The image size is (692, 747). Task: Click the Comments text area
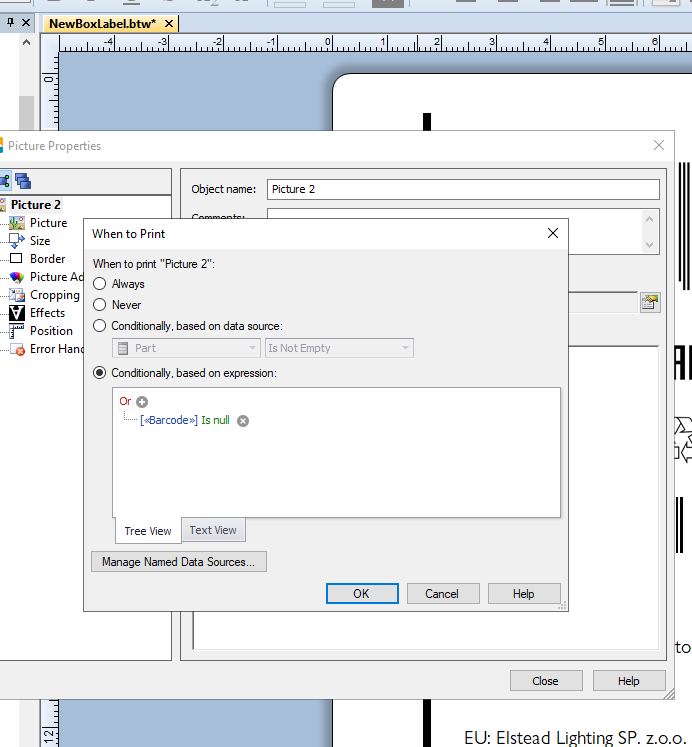pyautogui.click(x=455, y=232)
